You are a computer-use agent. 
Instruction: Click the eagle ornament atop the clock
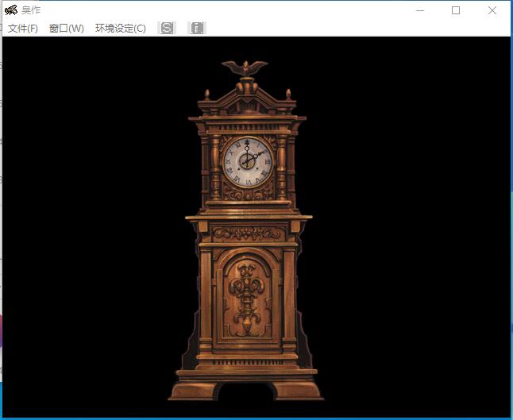[x=245, y=68]
